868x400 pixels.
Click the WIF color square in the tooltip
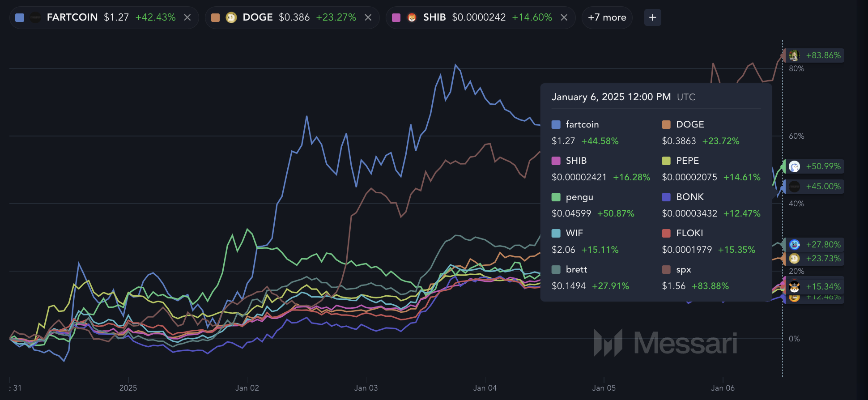(556, 233)
